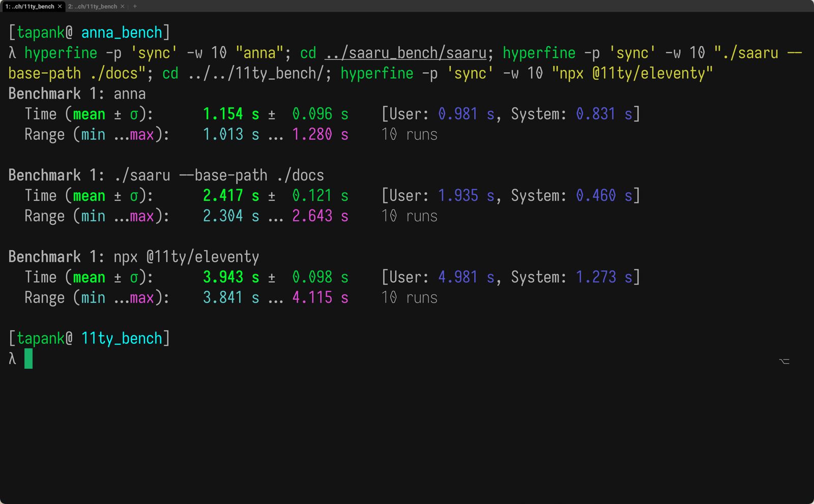The width and height of the screenshot is (814, 504).
Task: Switch to tab "2: ..ch/11ty_bench"
Action: coord(94,7)
